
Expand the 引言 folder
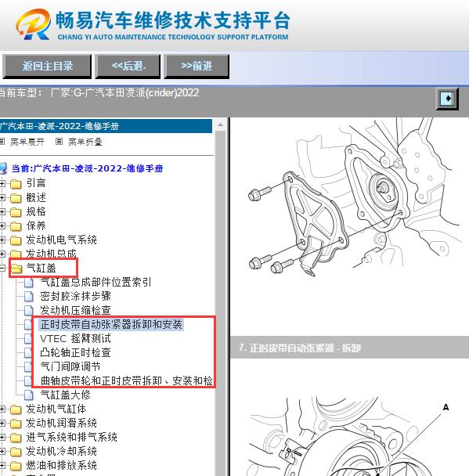[2, 183]
